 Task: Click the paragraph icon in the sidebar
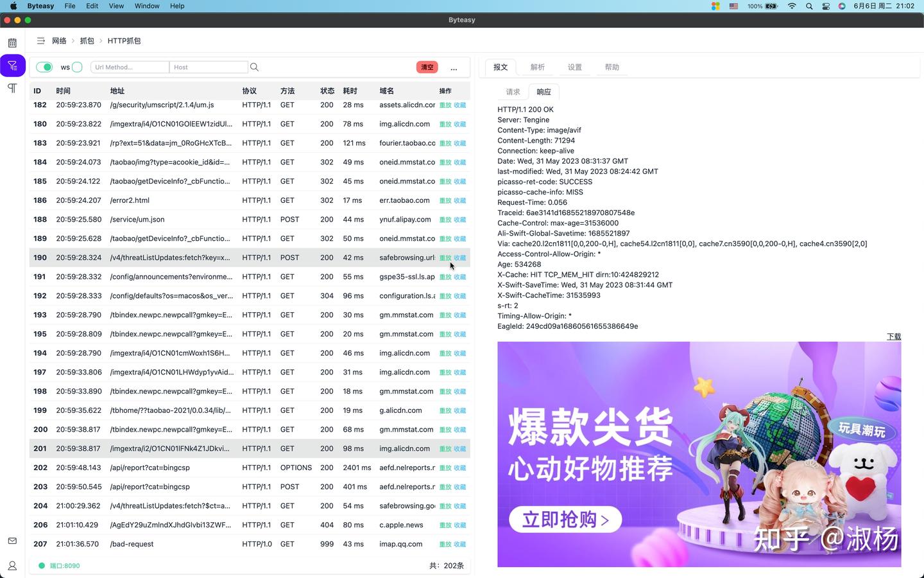pyautogui.click(x=12, y=88)
